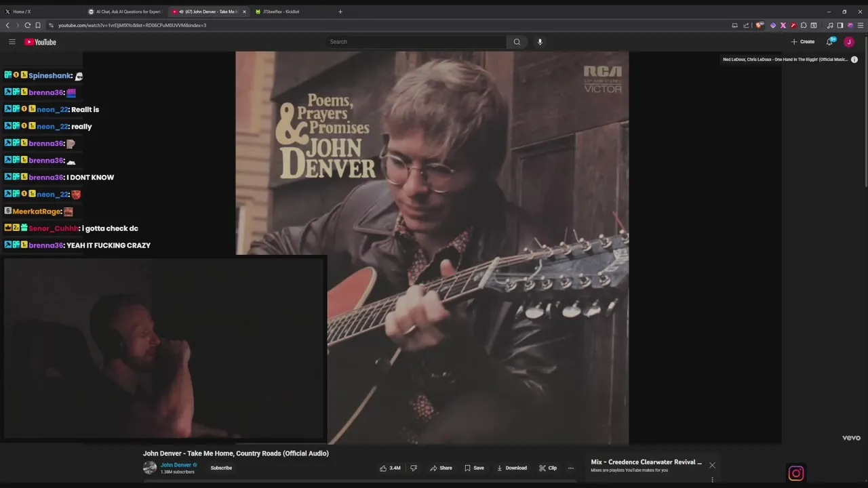Screen dimensions: 868x488
Task: Close the John Denver YouTube tab
Action: click(x=244, y=12)
